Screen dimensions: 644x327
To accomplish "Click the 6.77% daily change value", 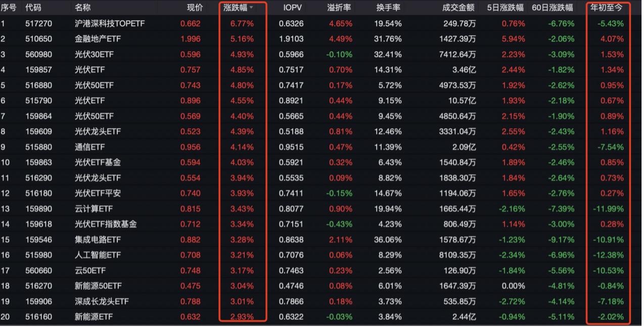I will coord(242,23).
